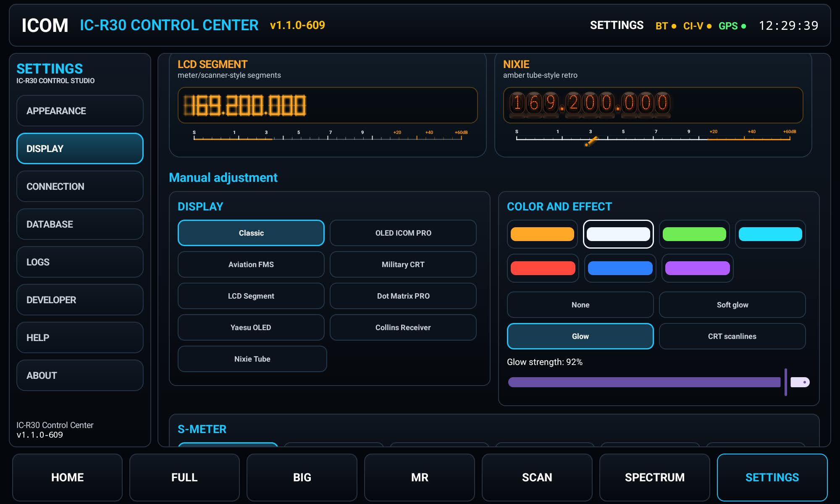Pick the green color swatch
Image resolution: width=840 pixels, height=504 pixels.
click(x=694, y=234)
